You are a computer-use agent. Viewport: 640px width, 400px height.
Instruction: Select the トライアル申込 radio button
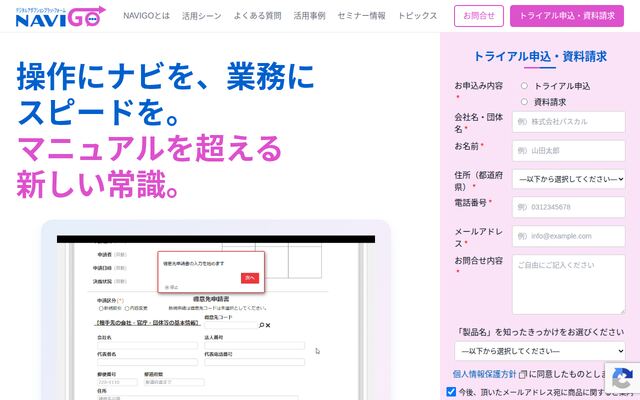pyautogui.click(x=524, y=86)
